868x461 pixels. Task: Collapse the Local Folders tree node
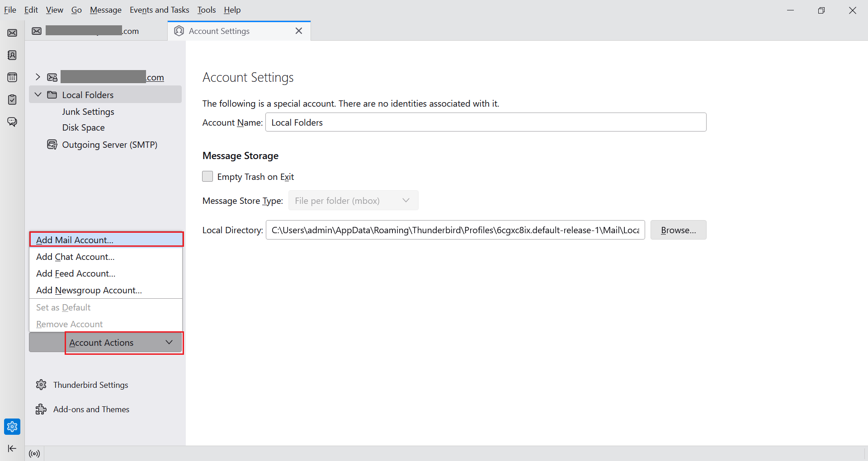pos(38,94)
